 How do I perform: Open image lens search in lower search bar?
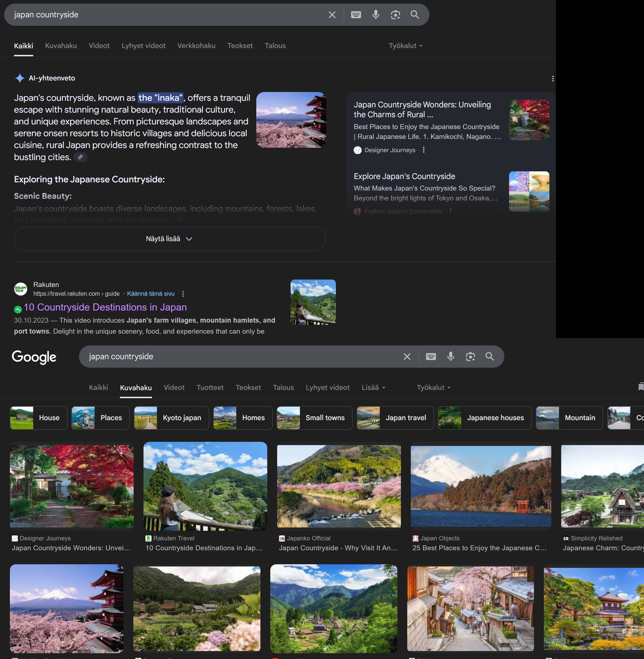point(470,357)
